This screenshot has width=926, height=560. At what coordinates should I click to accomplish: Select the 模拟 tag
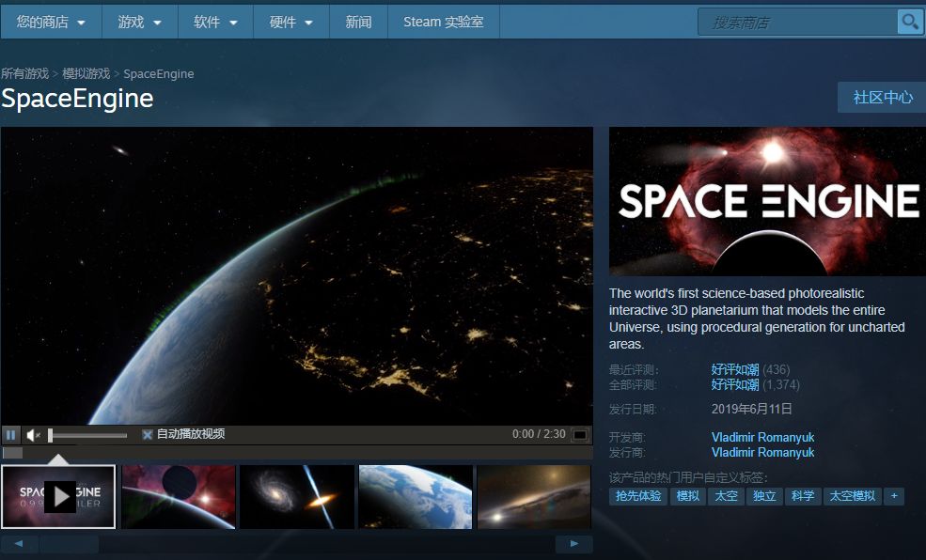[x=687, y=496]
